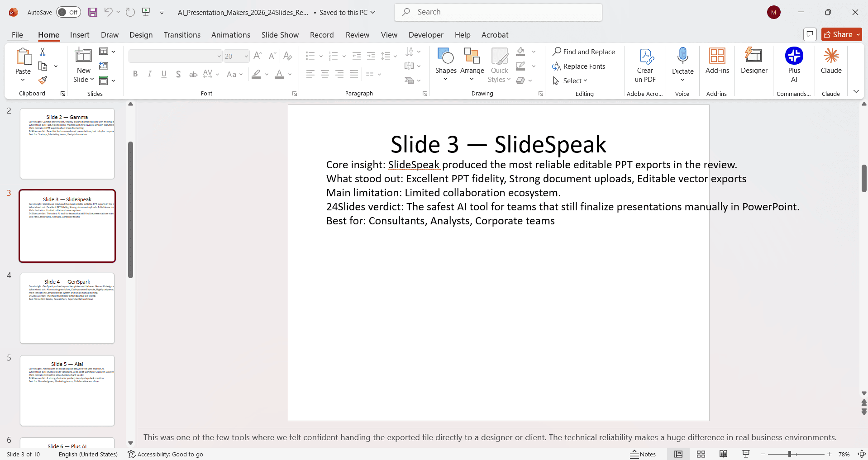Increase list indent level icon
The image size is (868, 460).
pyautogui.click(x=371, y=56)
